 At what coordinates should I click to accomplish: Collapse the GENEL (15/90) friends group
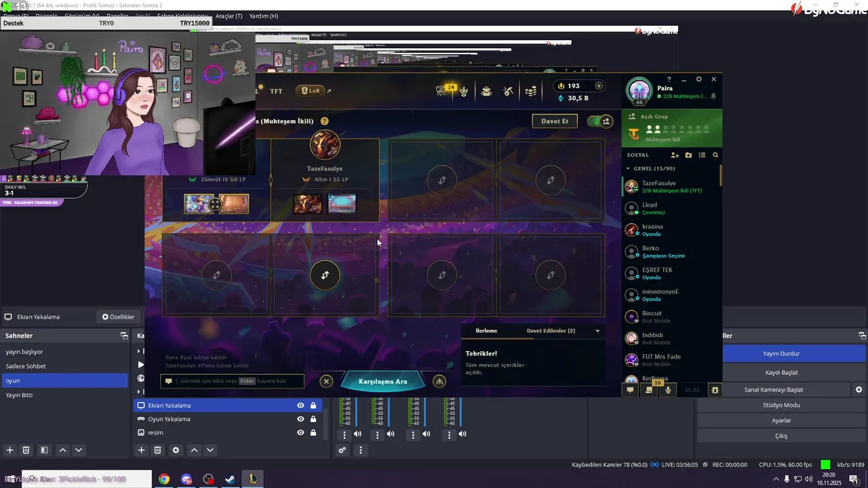(628, 169)
